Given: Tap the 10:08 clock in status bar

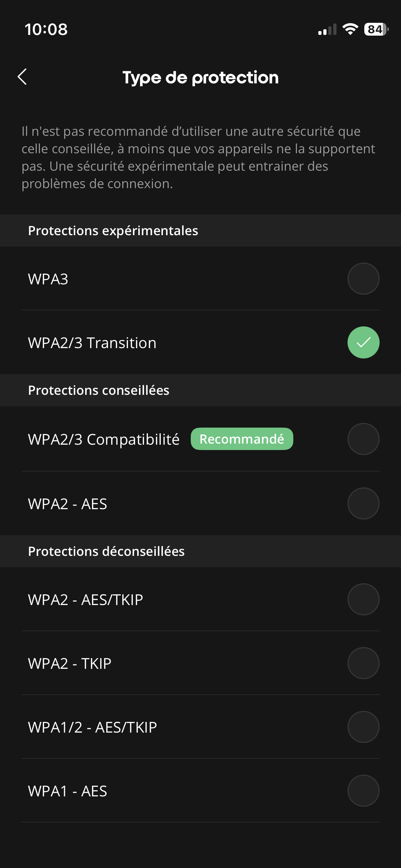Looking at the screenshot, I should pyautogui.click(x=46, y=30).
